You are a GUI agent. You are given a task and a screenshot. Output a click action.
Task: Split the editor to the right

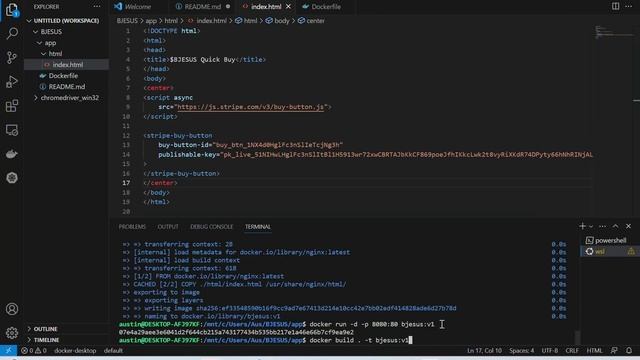615,7
